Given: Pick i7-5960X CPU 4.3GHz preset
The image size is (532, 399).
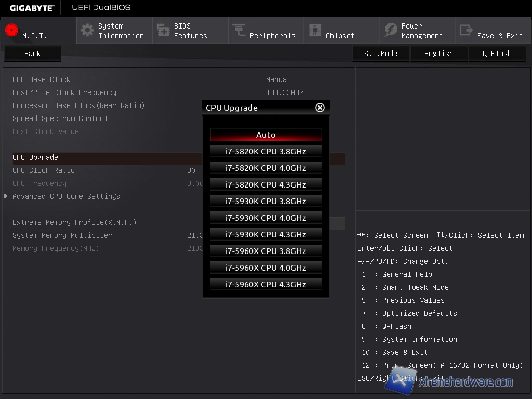Looking at the screenshot, I should [265, 284].
